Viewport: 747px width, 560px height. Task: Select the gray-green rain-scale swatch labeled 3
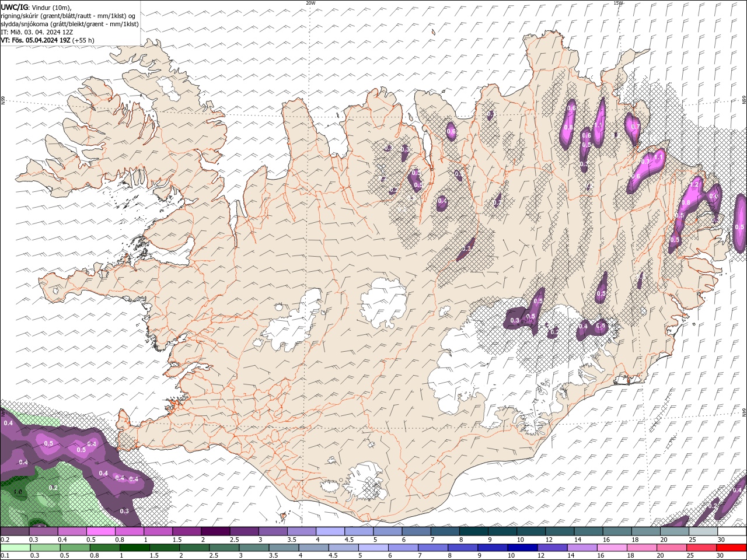[x=254, y=548]
